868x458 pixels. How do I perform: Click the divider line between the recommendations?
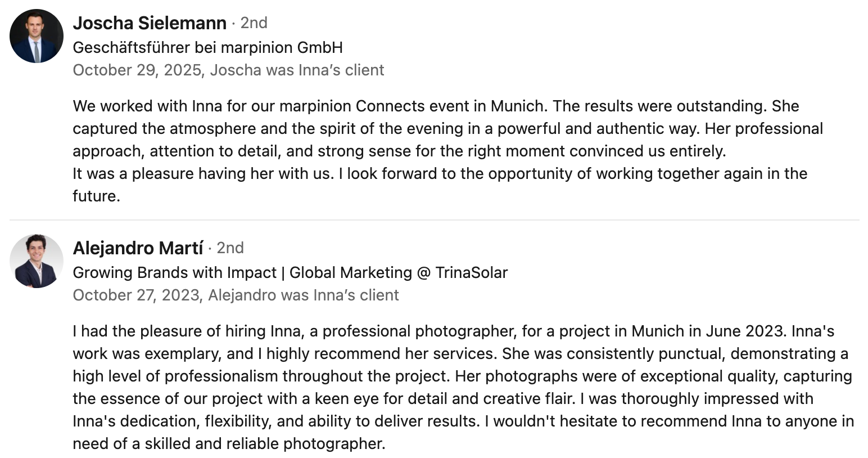434,220
